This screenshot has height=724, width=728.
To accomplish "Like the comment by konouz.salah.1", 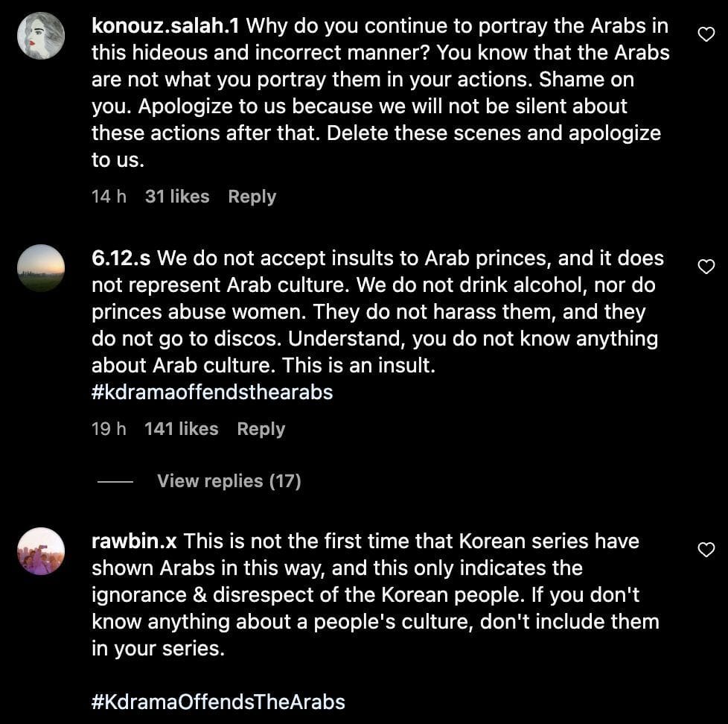I will click(x=706, y=34).
